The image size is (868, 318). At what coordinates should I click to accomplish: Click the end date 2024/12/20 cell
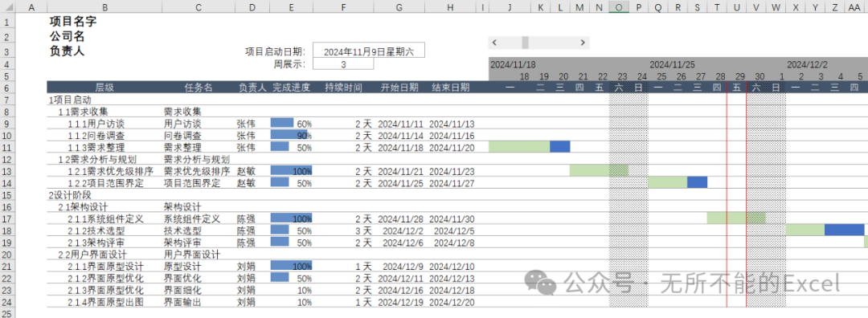coord(452,302)
